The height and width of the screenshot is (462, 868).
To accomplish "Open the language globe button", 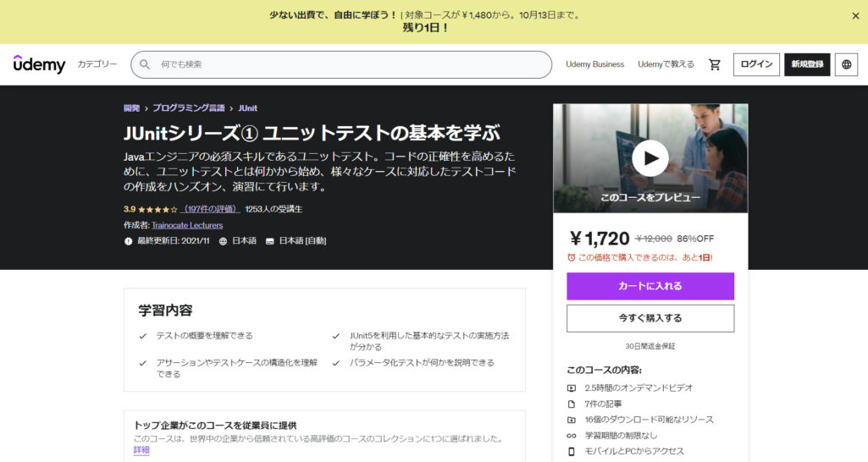I will point(846,65).
